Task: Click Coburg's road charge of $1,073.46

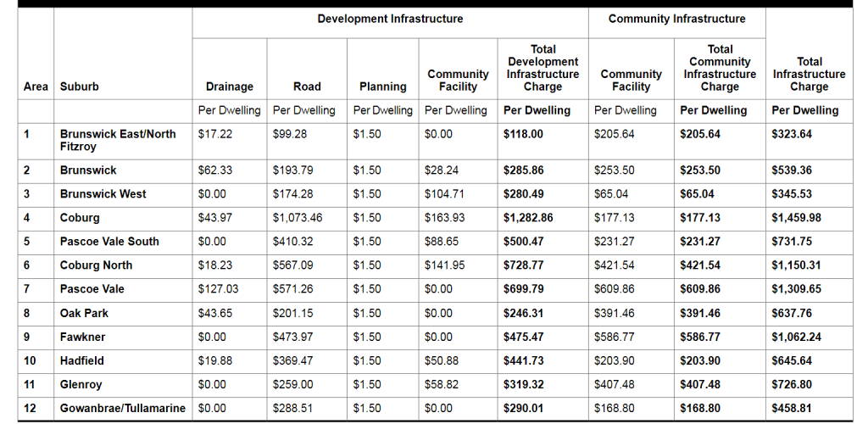Action: (x=298, y=218)
